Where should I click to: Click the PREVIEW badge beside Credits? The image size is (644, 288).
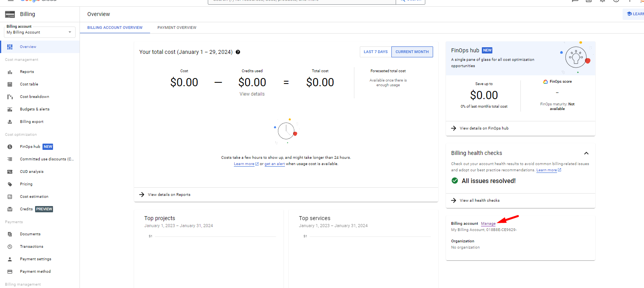pos(44,209)
